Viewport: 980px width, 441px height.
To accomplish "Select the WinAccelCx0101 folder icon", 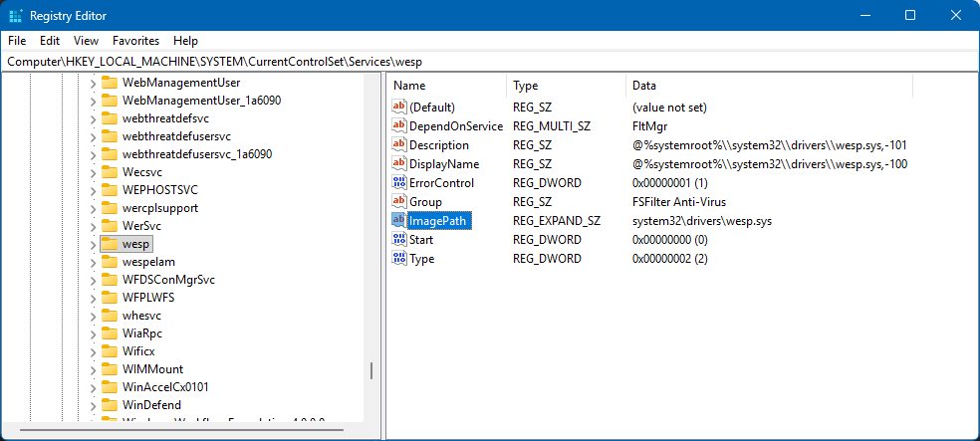I will pyautogui.click(x=110, y=387).
